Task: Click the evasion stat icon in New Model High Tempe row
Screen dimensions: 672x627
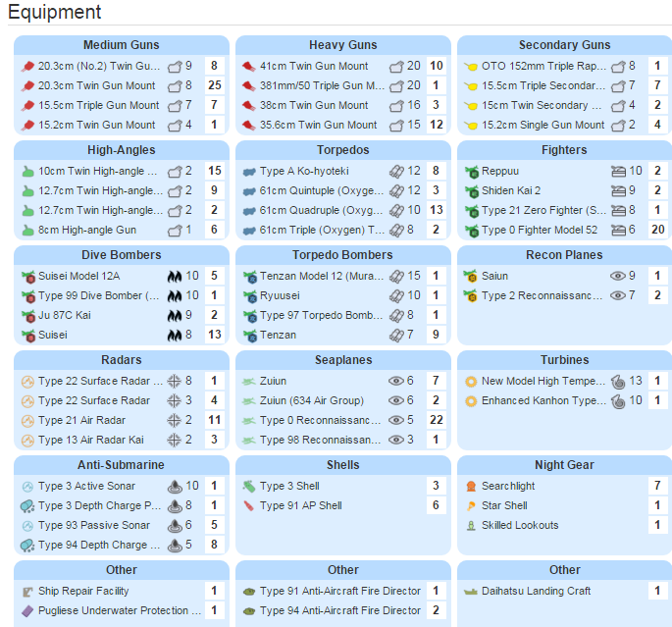Action: (x=618, y=382)
